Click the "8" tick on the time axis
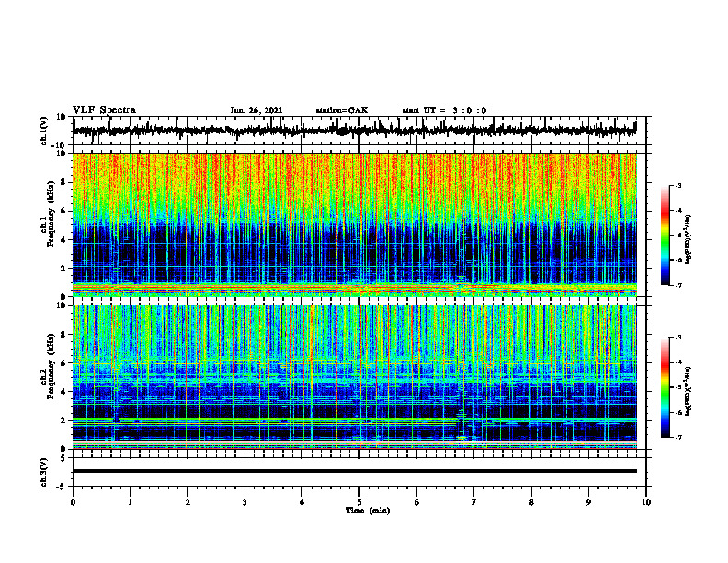The width and height of the screenshot is (728, 563). [531, 502]
